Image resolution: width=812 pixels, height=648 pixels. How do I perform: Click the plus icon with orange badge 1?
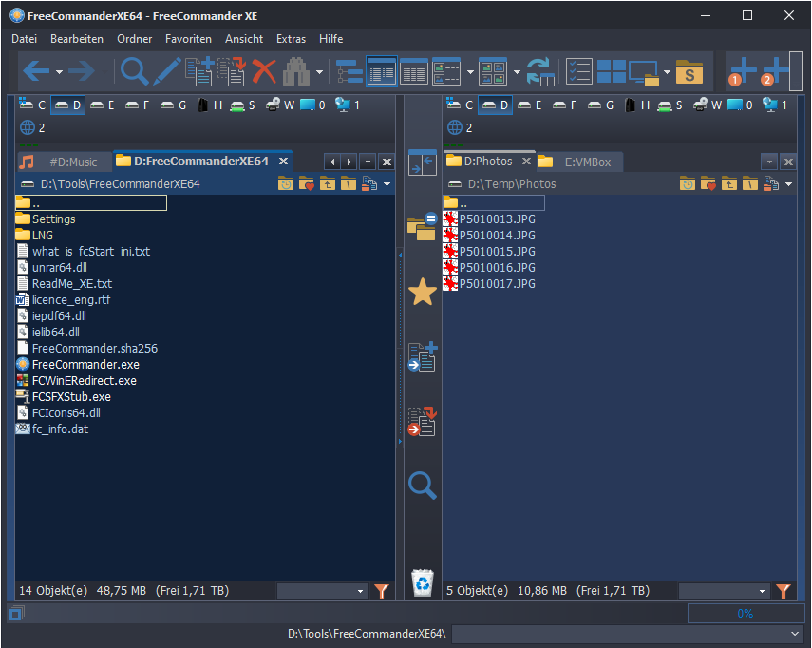[x=741, y=71]
